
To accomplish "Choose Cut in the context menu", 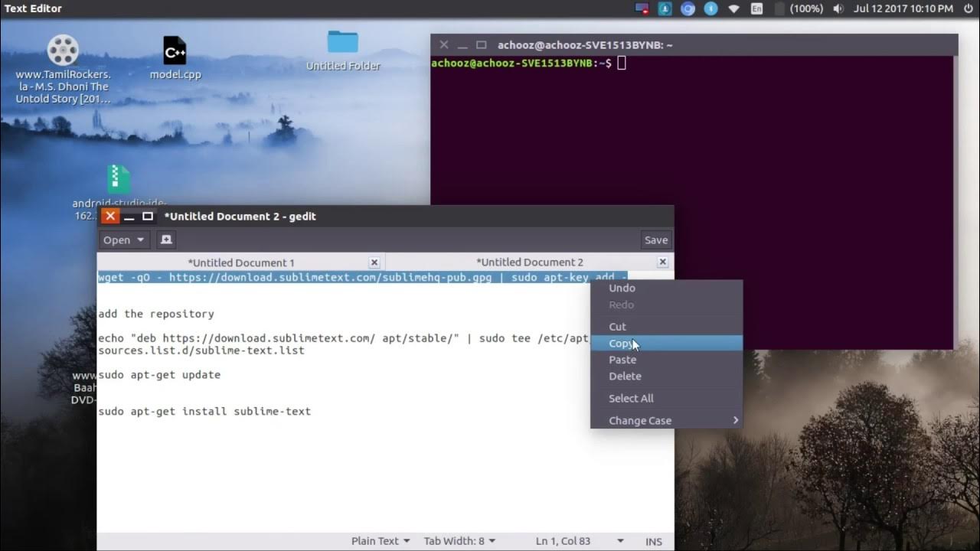I will pos(666,327).
